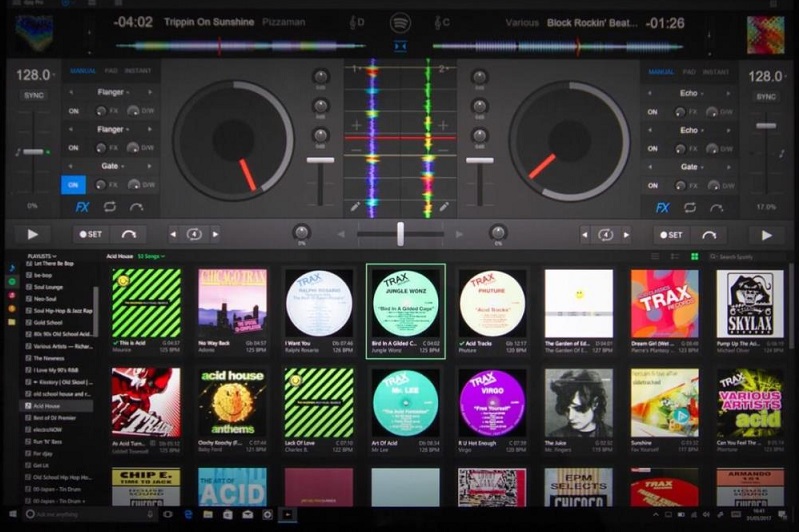Click the Spotify logo at top center
Screen dimensions: 799x532
coord(401,23)
